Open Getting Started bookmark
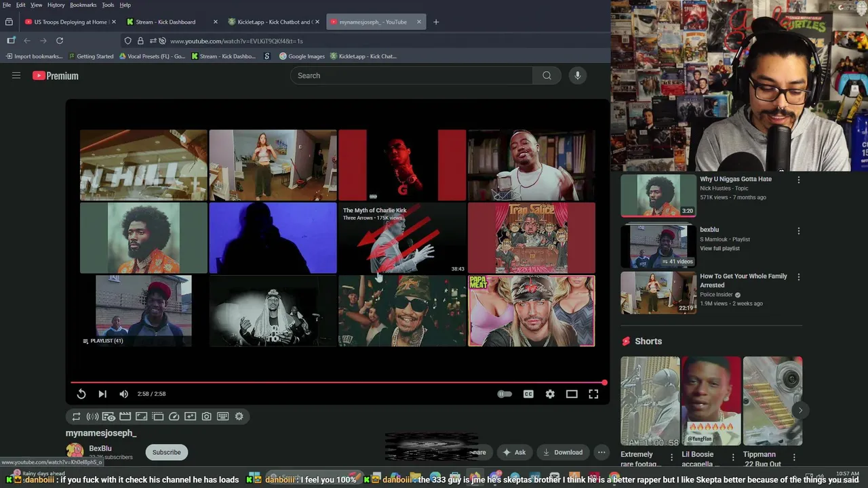The width and height of the screenshot is (868, 488). point(90,56)
